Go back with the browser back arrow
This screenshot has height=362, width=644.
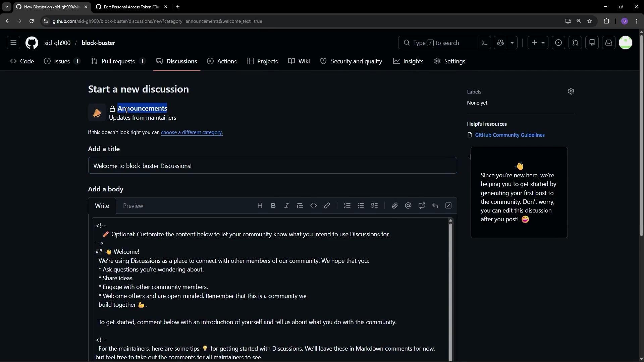coord(7,21)
